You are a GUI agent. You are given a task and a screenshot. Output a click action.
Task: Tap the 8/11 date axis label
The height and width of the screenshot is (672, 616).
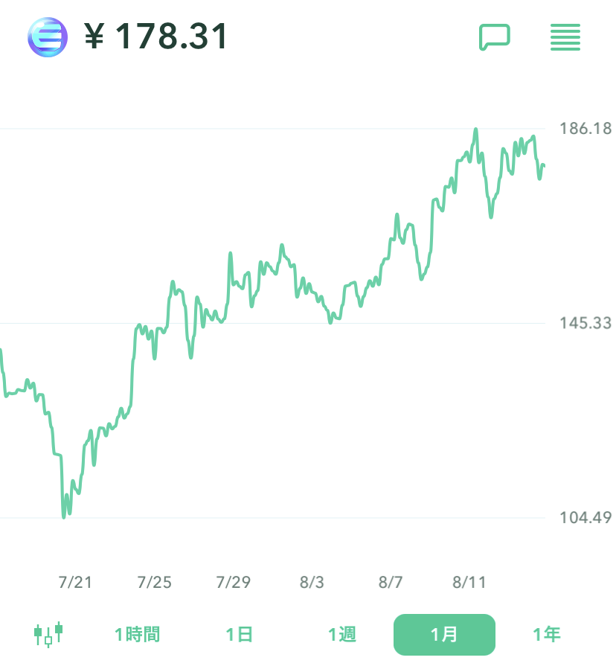469,582
